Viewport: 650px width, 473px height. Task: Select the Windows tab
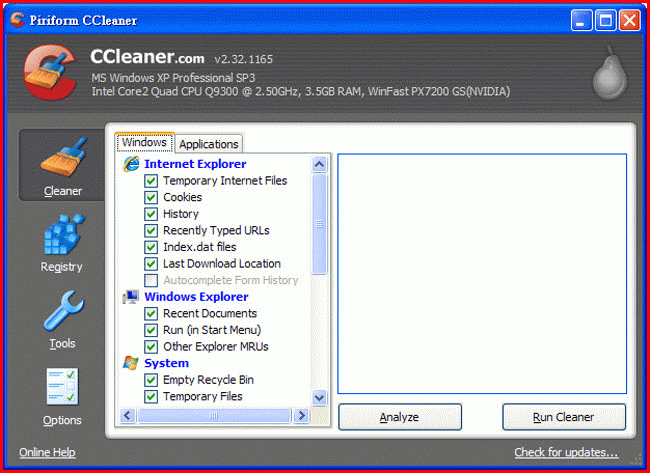click(144, 142)
